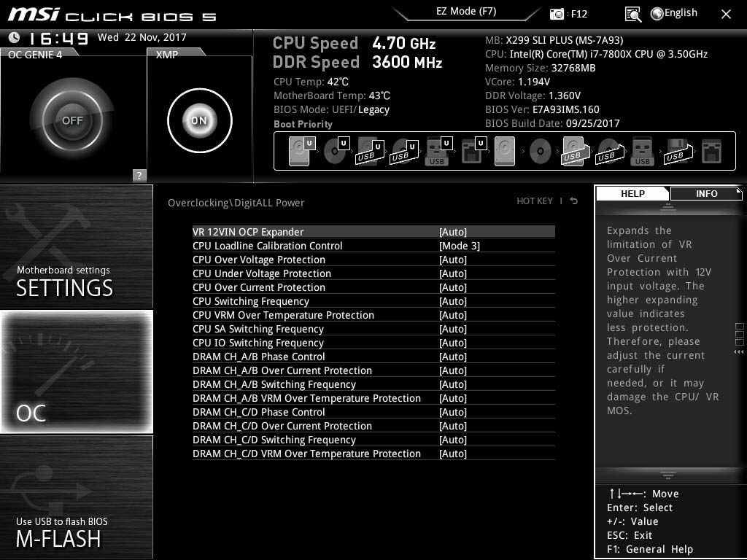Click the DDR Speed 3600 MHz readout
Screen dimensions: 747x560
point(357,63)
